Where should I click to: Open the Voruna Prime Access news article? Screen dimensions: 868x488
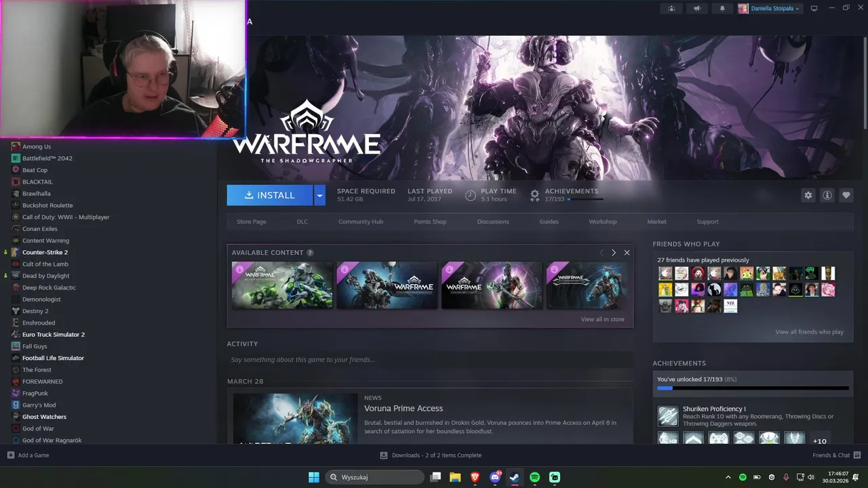pyautogui.click(x=403, y=409)
